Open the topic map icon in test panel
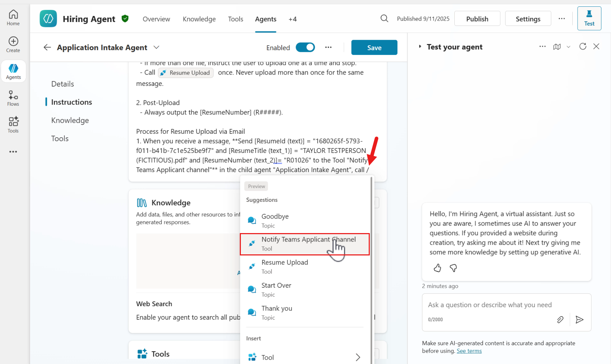 point(557,46)
